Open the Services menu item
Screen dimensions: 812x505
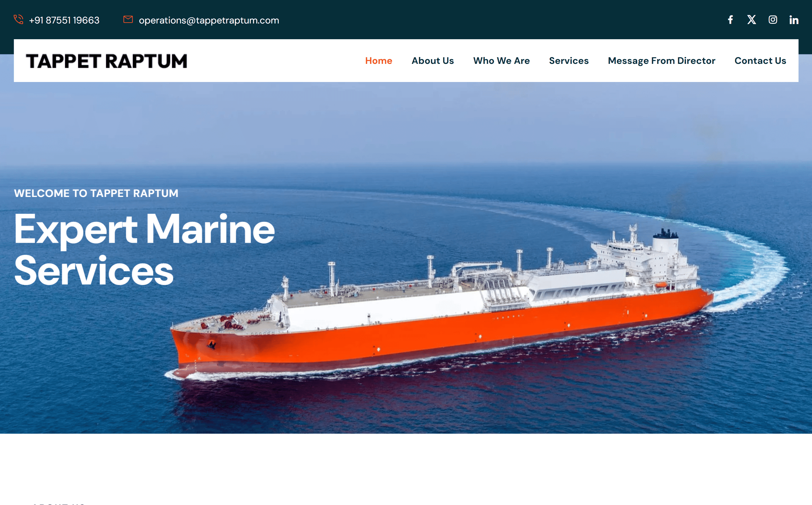click(569, 61)
